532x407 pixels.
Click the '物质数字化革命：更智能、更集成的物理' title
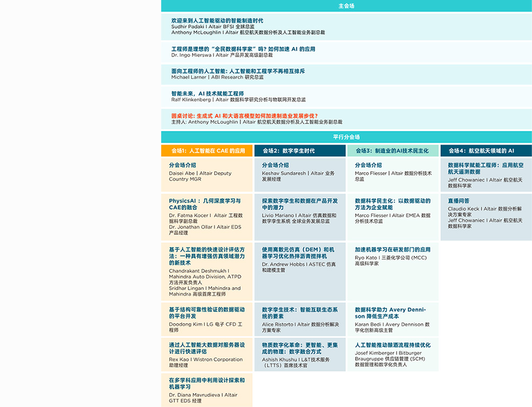click(x=300, y=348)
